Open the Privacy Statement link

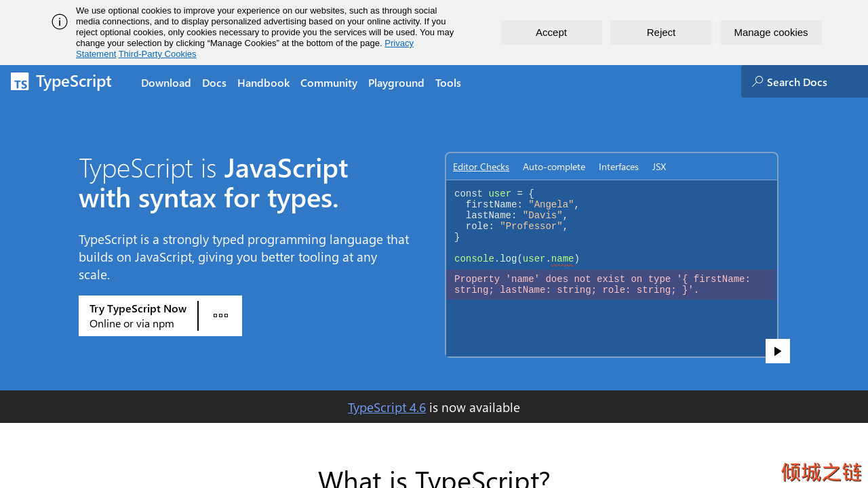(x=399, y=43)
